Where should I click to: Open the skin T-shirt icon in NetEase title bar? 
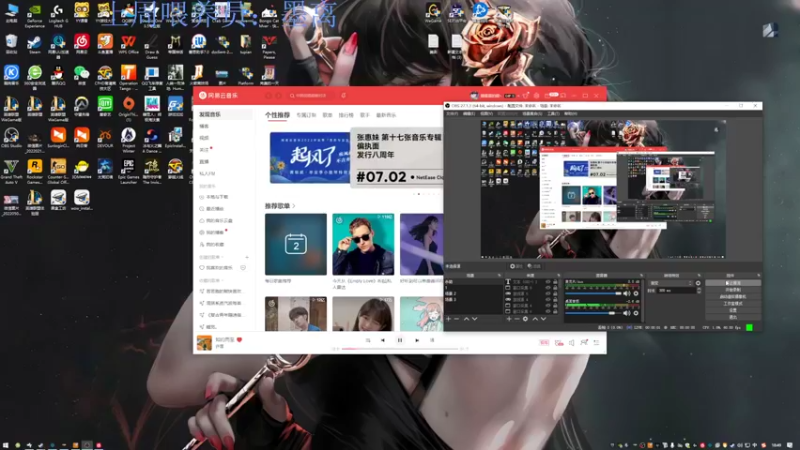[527, 95]
